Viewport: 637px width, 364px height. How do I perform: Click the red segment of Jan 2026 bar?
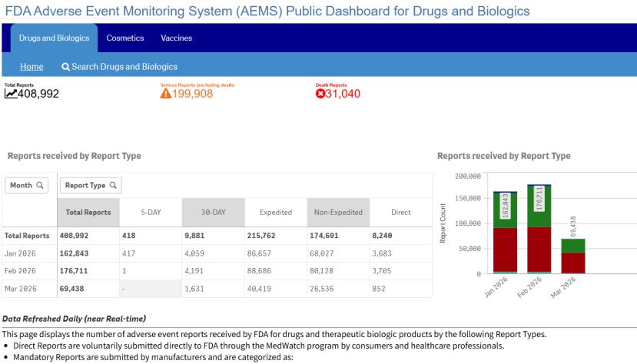click(506, 249)
